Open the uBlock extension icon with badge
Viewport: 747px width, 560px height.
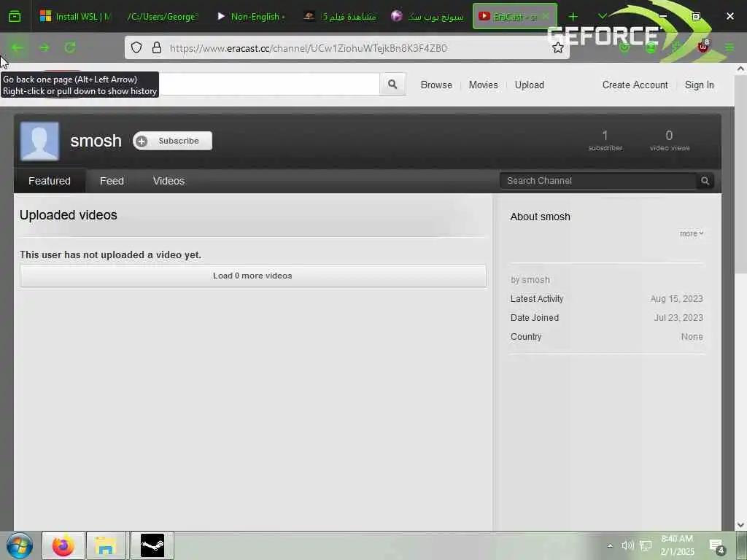[x=703, y=47]
